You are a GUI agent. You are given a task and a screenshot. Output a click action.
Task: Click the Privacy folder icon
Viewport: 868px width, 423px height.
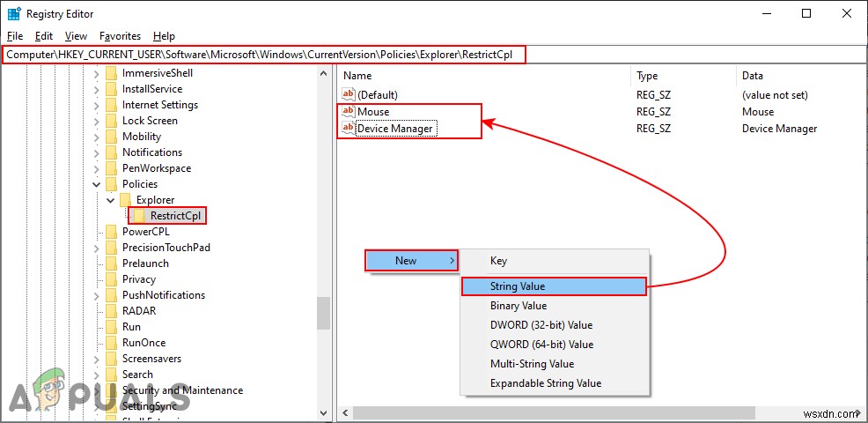pos(112,278)
